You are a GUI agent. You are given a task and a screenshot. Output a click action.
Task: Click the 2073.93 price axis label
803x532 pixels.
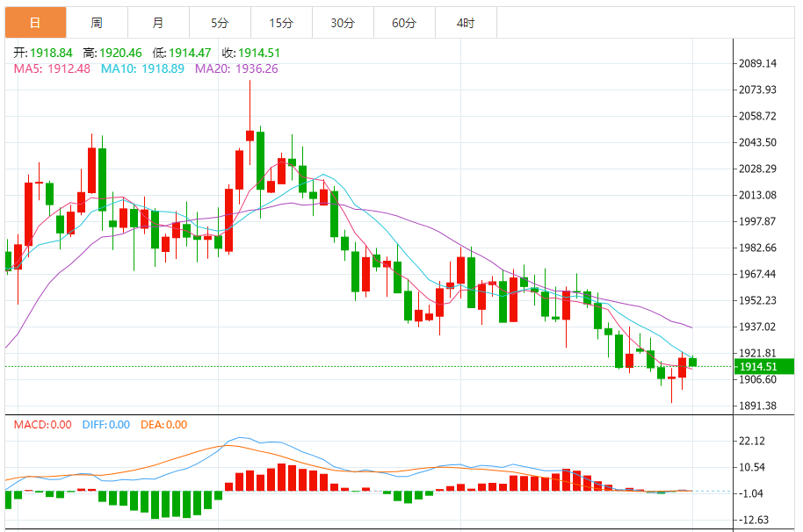(x=757, y=90)
